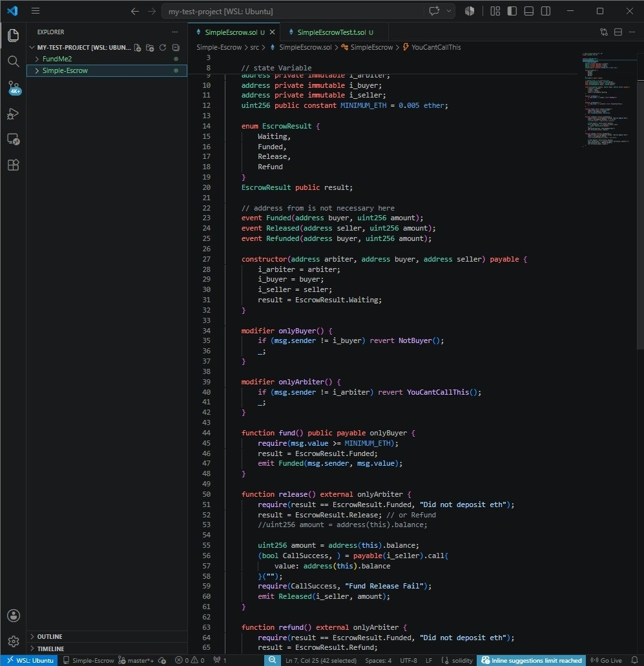Open the Explorer view in activity bar
This screenshot has width=644, height=666.
(x=13, y=36)
